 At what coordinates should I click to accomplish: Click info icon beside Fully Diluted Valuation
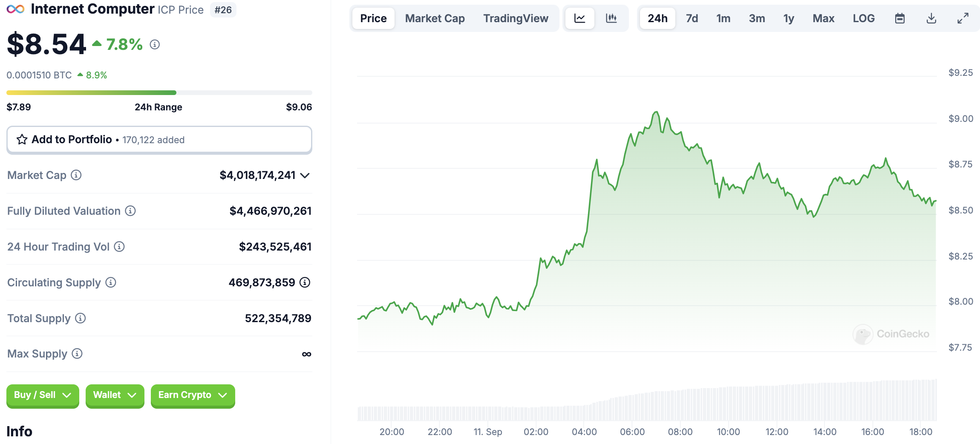point(130,211)
